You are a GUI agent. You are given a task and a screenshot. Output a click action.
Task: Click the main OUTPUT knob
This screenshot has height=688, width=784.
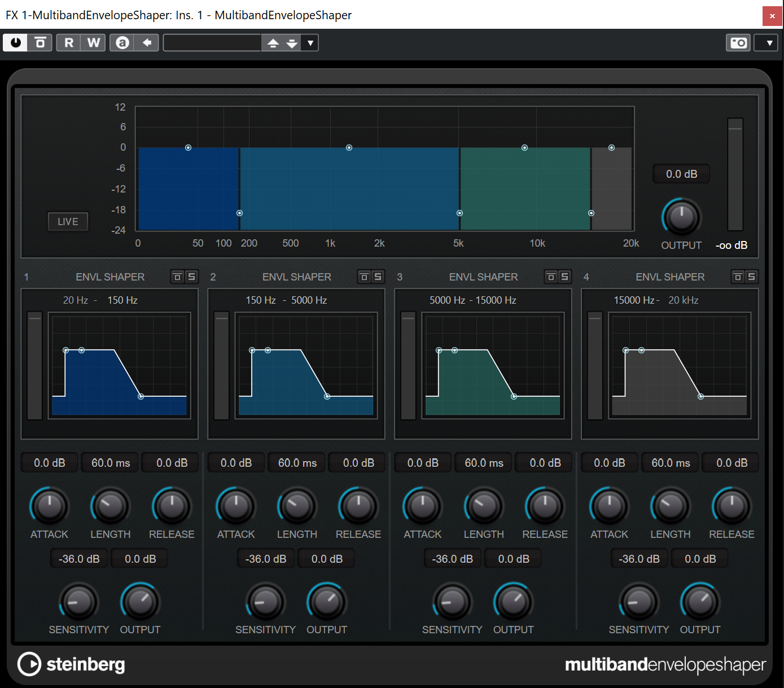click(x=681, y=218)
